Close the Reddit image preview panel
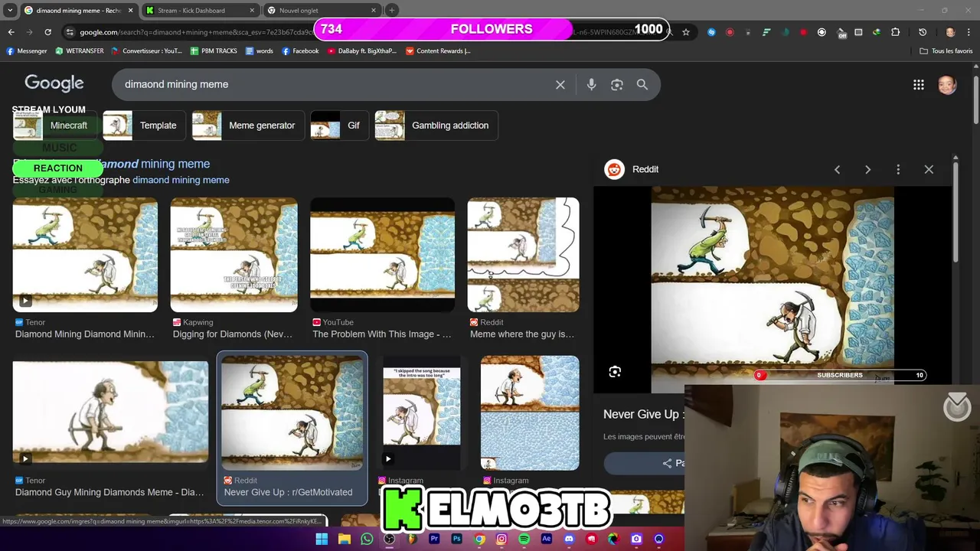 coord(929,169)
